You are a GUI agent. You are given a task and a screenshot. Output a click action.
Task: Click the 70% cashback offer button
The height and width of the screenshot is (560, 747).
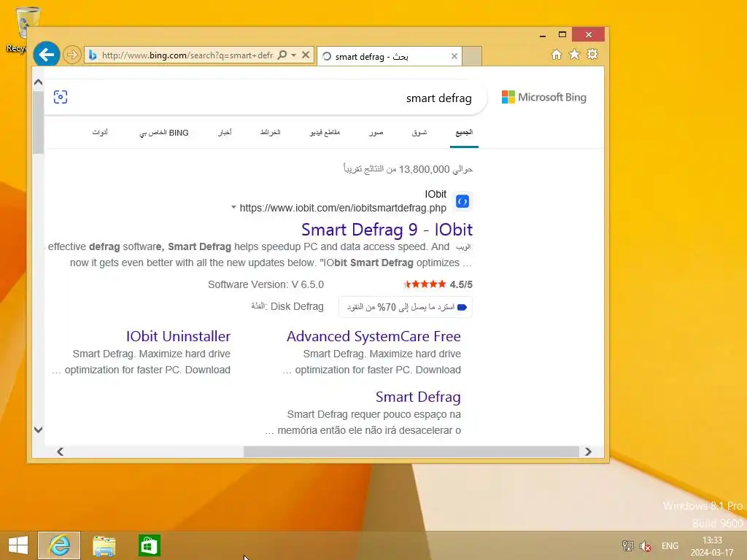tap(406, 307)
